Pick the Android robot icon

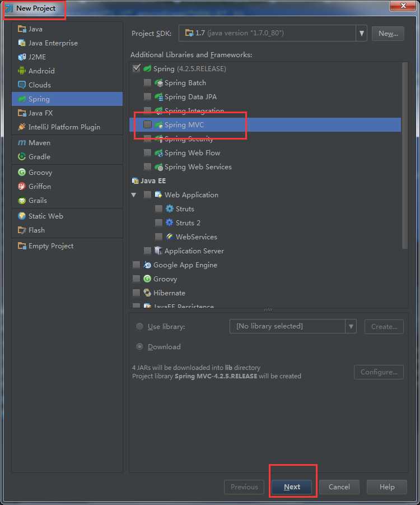click(x=22, y=71)
